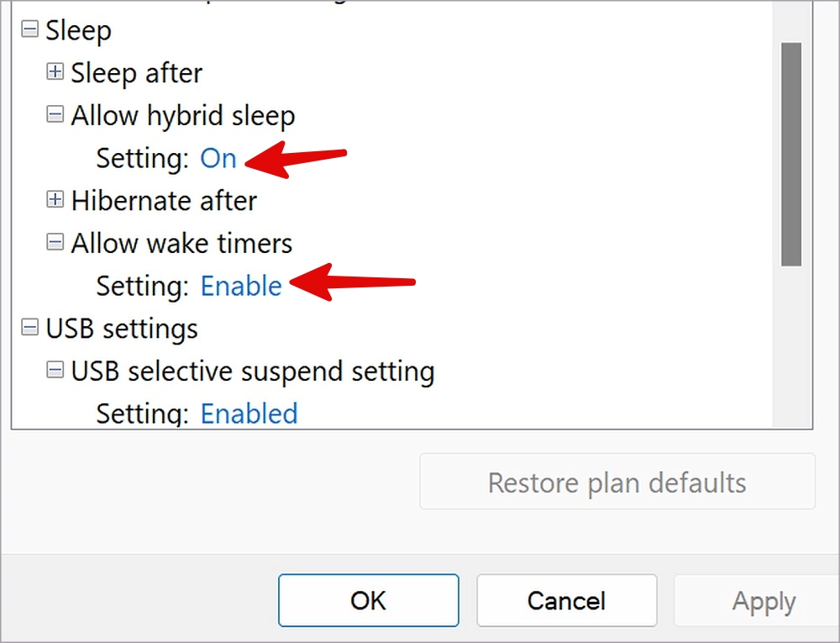Image resolution: width=840 pixels, height=643 pixels.
Task: Click the vertical scrollbar thumb
Action: tap(791, 155)
